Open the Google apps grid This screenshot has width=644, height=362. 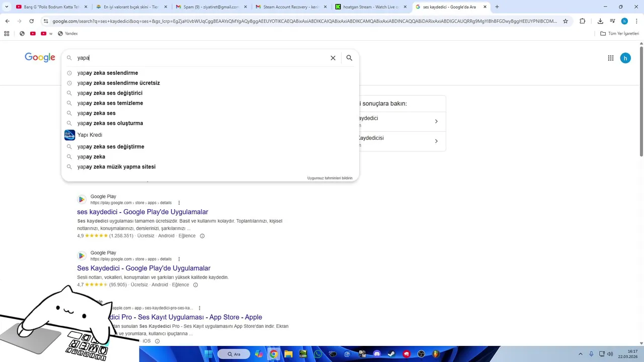pyautogui.click(x=611, y=58)
